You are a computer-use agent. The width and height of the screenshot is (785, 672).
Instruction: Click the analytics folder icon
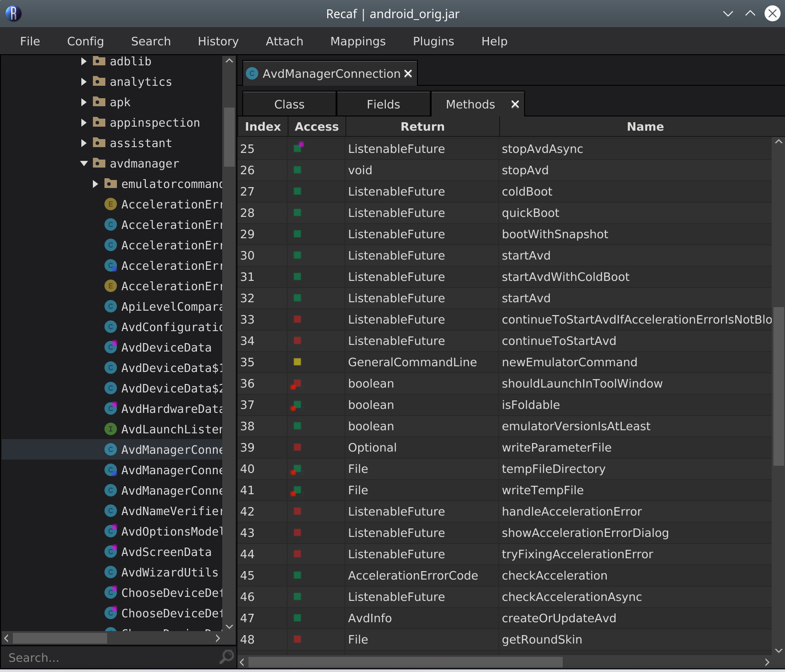click(99, 81)
